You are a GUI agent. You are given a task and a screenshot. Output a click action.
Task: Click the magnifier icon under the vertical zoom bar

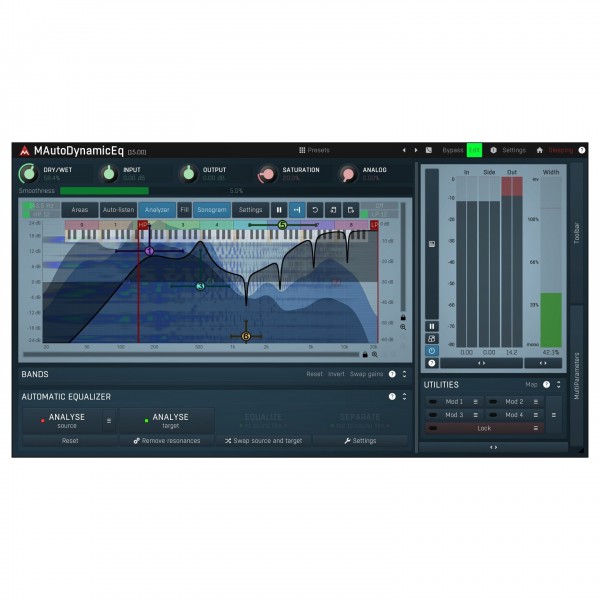403,327
